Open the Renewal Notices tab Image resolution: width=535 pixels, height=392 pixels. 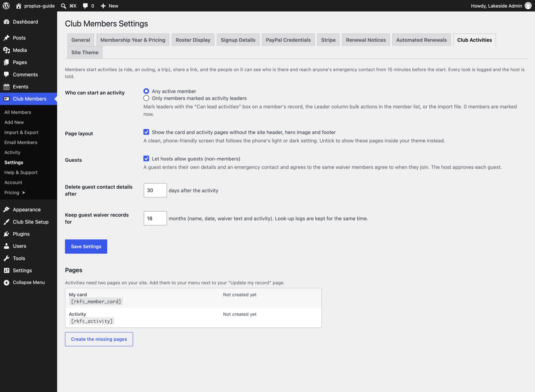click(x=366, y=40)
